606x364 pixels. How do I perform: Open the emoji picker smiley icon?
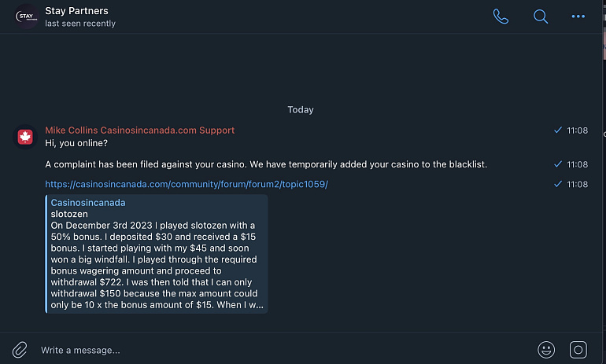(546, 350)
